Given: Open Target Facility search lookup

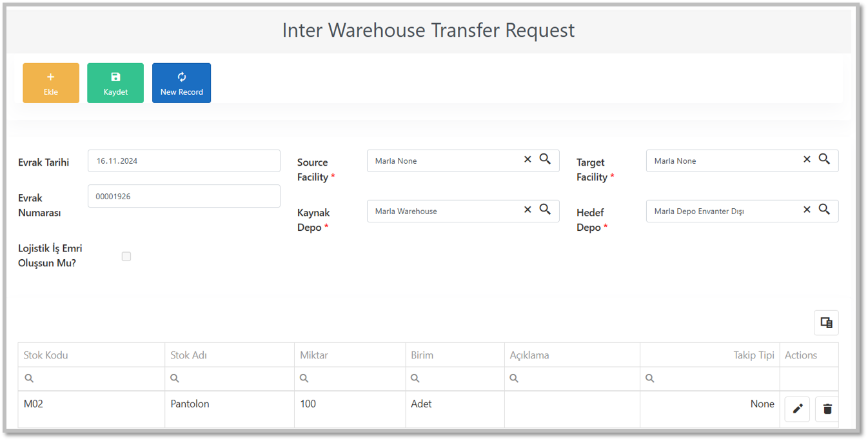Looking at the screenshot, I should pos(824,160).
